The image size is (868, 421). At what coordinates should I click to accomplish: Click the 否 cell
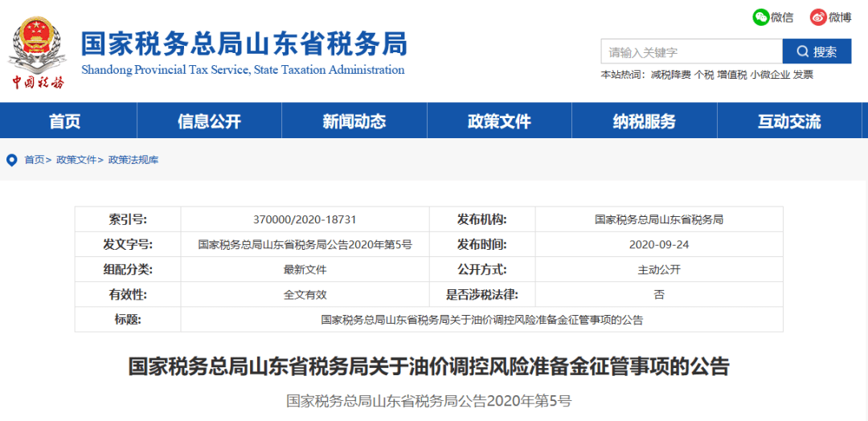tap(659, 295)
